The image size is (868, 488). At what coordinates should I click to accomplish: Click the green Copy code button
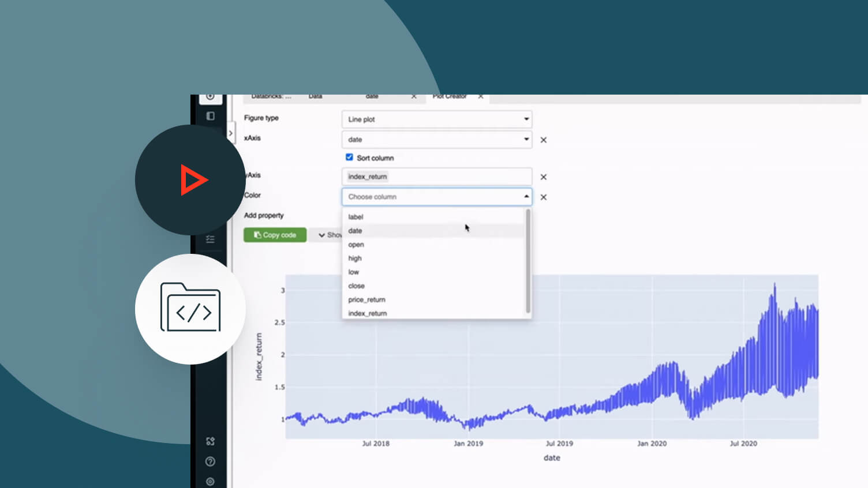(275, 235)
